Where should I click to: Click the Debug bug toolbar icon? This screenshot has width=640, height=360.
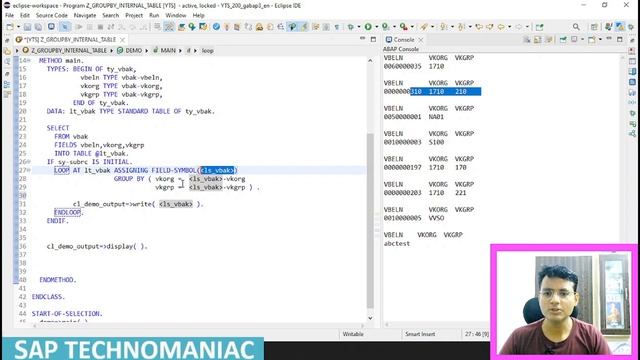351,27
